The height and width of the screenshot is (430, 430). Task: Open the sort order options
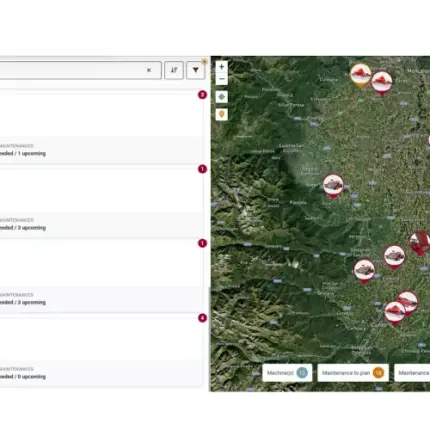[x=174, y=70]
